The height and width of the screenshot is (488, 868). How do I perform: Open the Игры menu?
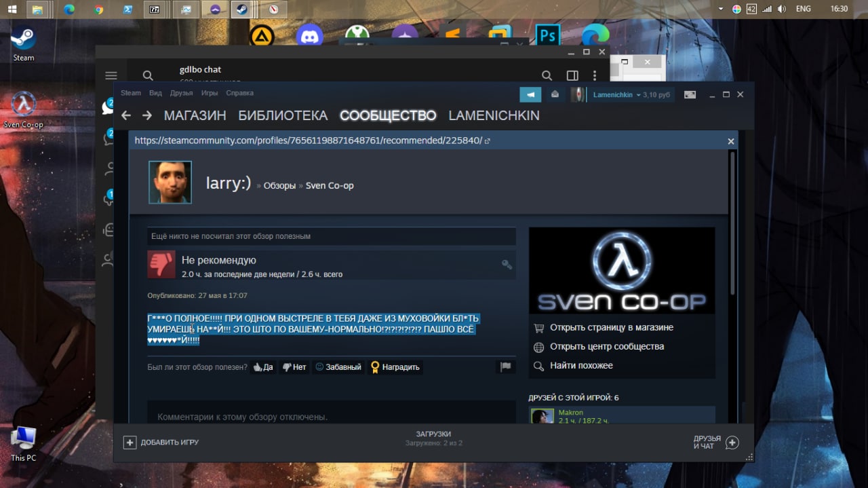click(x=210, y=93)
